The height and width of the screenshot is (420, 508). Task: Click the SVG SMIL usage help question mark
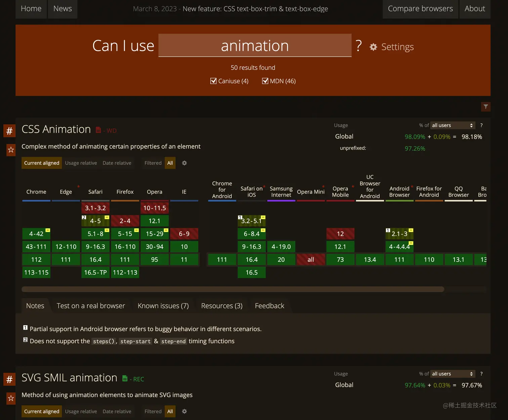click(481, 374)
